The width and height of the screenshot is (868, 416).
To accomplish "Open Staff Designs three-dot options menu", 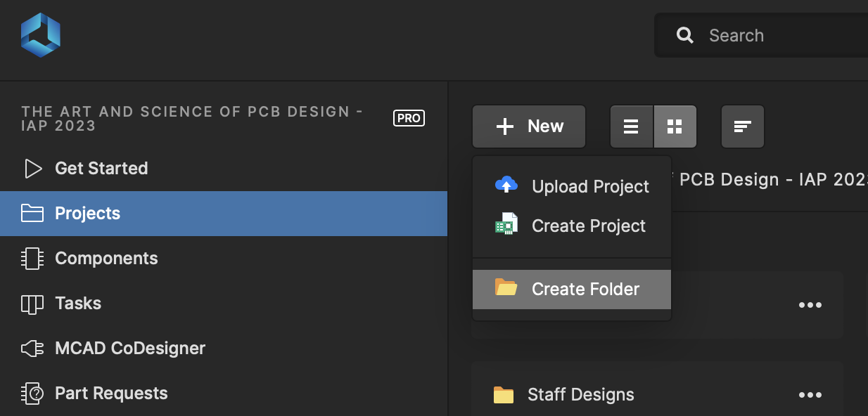I will [810, 395].
